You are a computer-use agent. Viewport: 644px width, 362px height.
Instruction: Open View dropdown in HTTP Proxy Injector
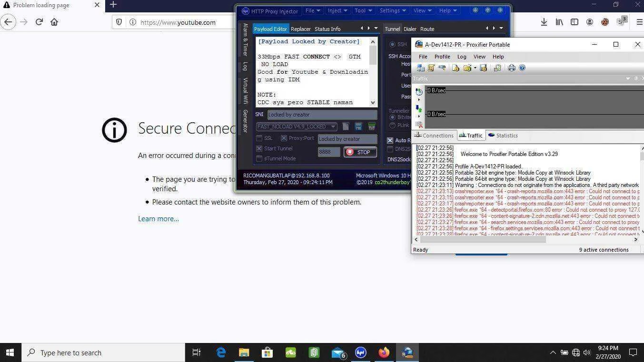tap(423, 10)
